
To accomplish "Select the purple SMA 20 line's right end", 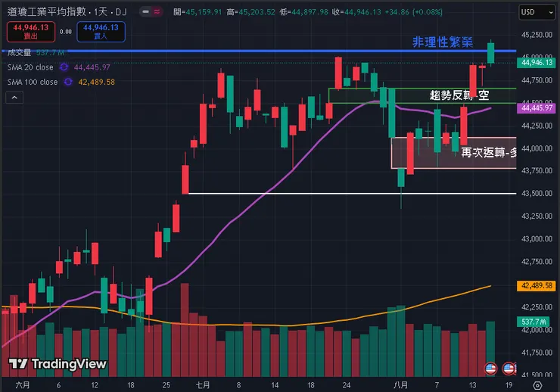I will pyautogui.click(x=490, y=108).
